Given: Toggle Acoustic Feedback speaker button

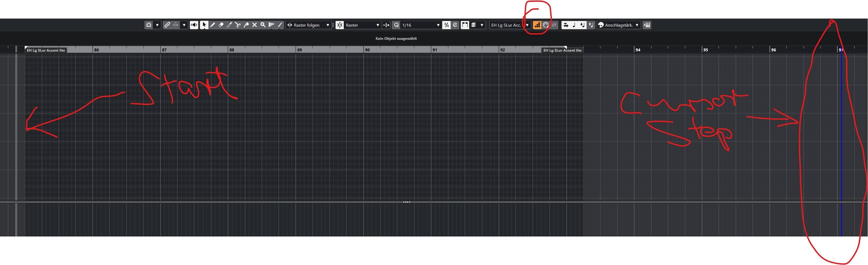Looking at the screenshot, I should 194,25.
